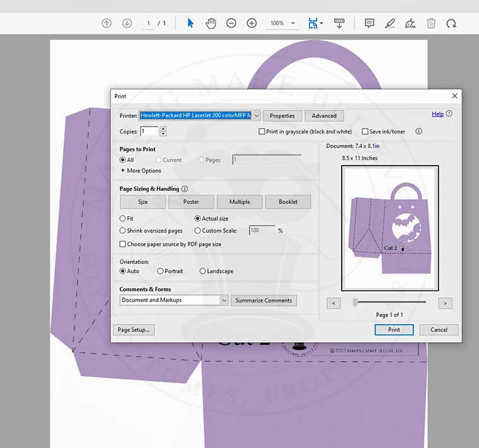The image size is (479, 448).
Task: Click the zoom in plus icon
Action: pos(251,23)
